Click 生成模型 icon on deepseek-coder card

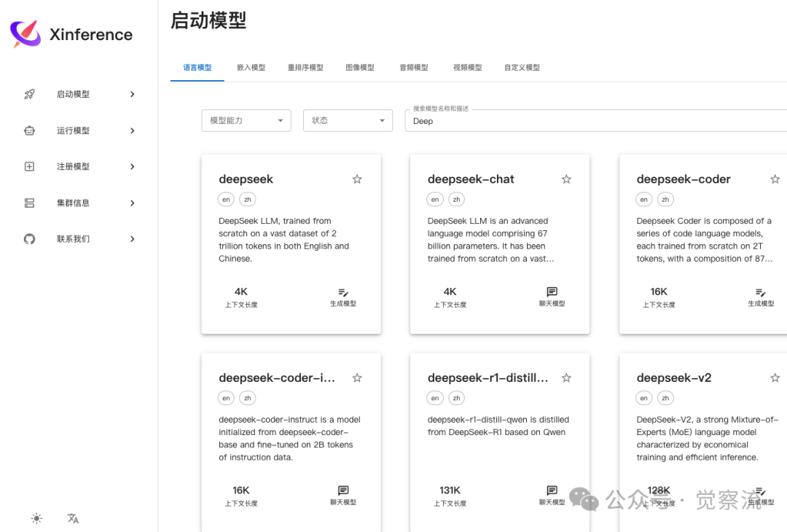click(761, 292)
